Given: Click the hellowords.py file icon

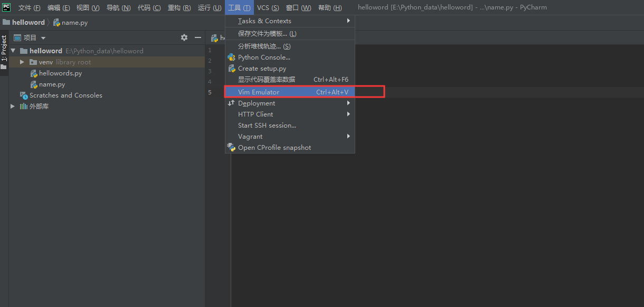Looking at the screenshot, I should [34, 73].
